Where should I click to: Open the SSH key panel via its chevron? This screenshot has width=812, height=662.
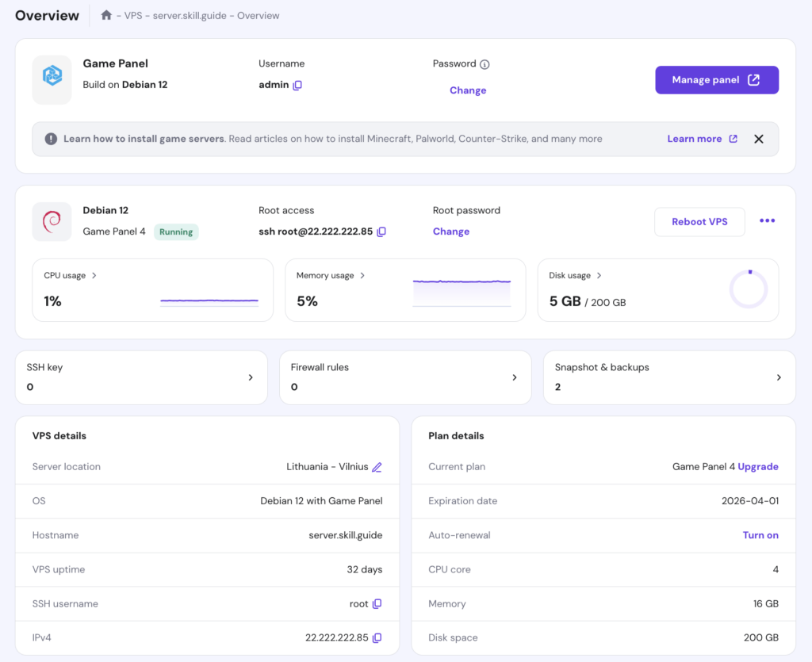coord(251,377)
